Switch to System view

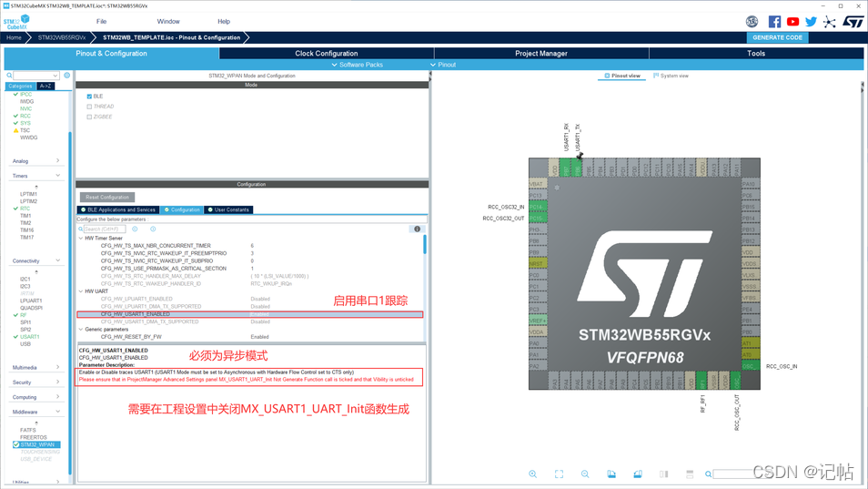click(671, 76)
